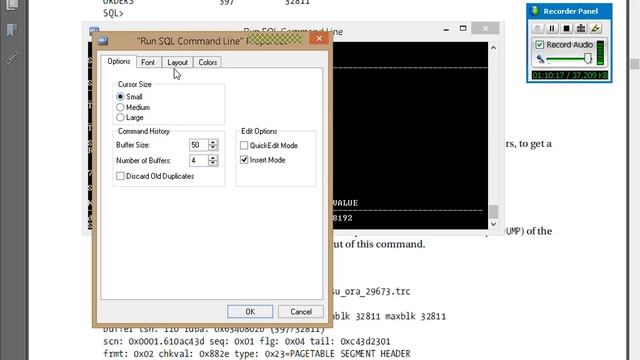
Task: Switch to the Font tab
Action: 148,62
